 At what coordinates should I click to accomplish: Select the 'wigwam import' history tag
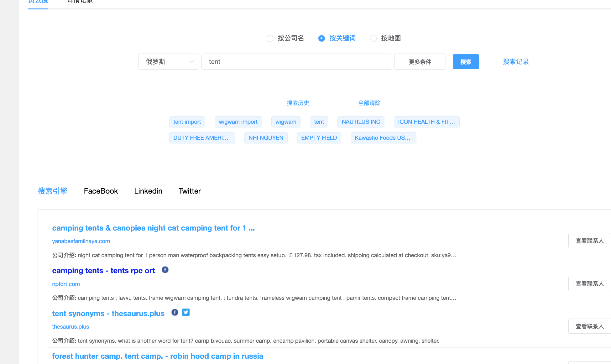pyautogui.click(x=238, y=122)
